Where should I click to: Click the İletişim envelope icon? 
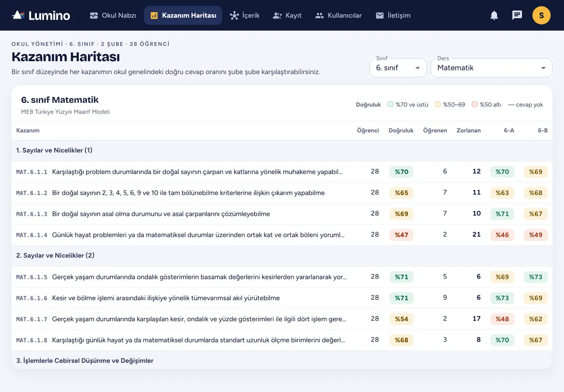(x=380, y=15)
